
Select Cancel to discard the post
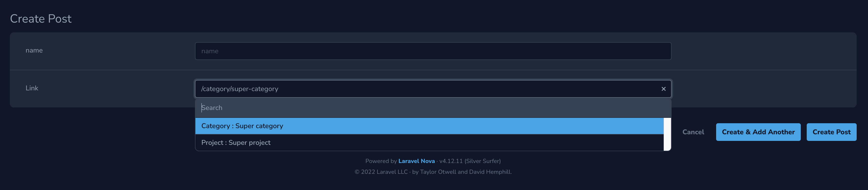693,132
